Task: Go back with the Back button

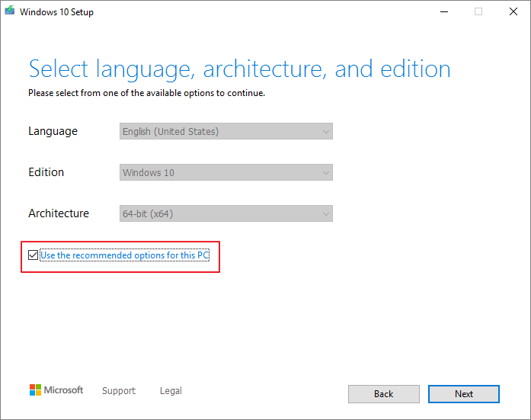Action: click(x=384, y=394)
